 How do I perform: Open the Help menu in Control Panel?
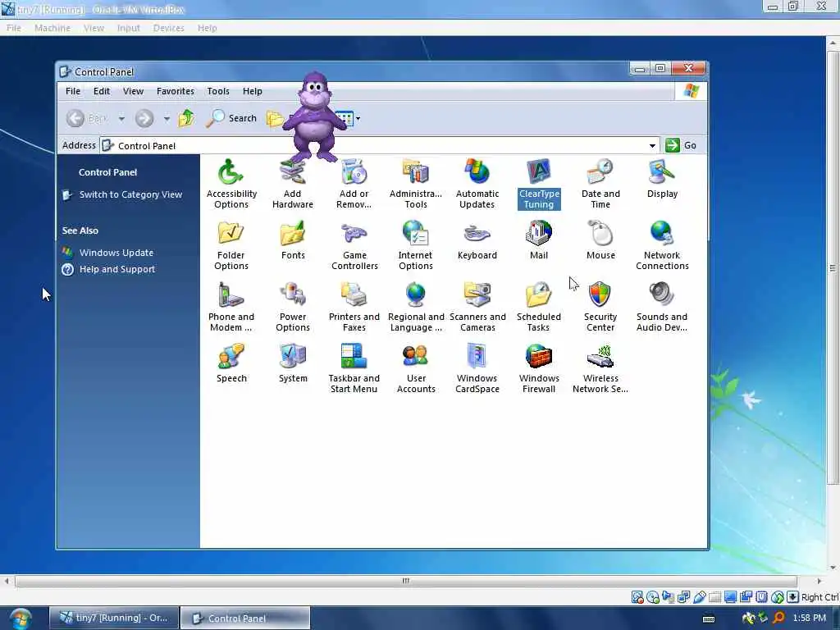pyautogui.click(x=253, y=91)
